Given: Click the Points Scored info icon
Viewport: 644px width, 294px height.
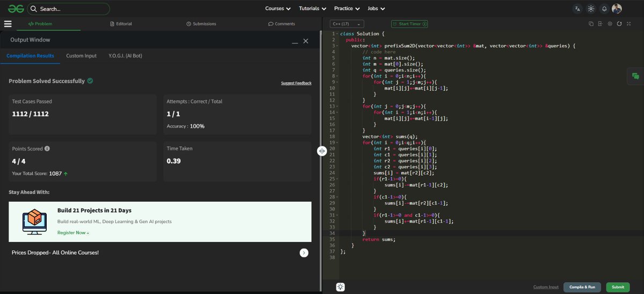Looking at the screenshot, I should pyautogui.click(x=47, y=149).
